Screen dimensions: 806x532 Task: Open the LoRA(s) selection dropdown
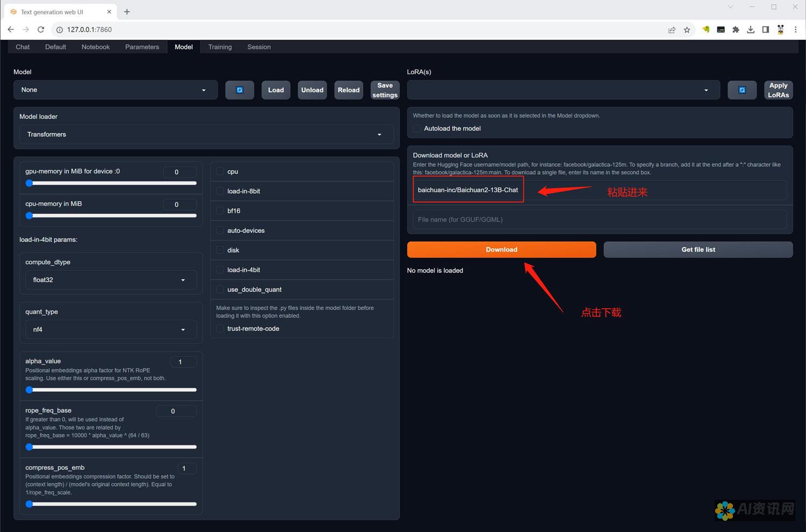[x=563, y=90]
